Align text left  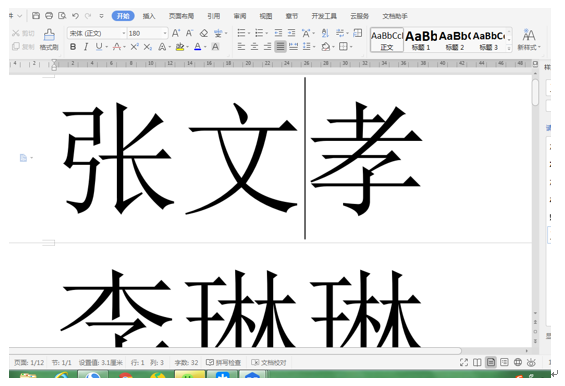tap(241, 46)
